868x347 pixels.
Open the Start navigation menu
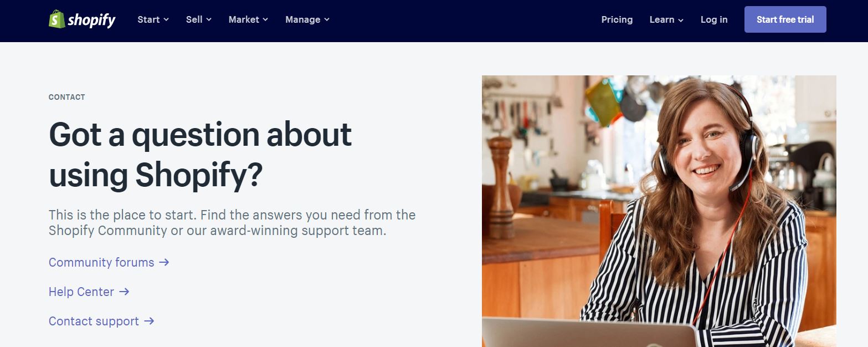point(153,19)
